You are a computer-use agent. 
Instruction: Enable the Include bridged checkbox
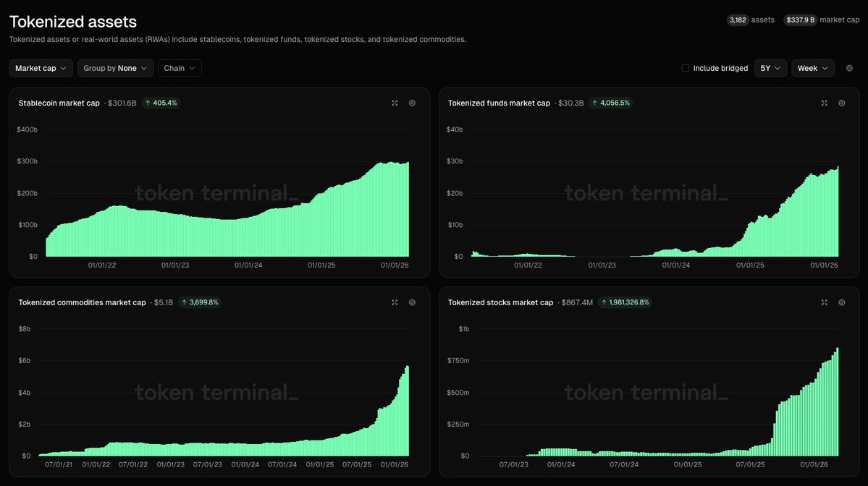coord(685,67)
